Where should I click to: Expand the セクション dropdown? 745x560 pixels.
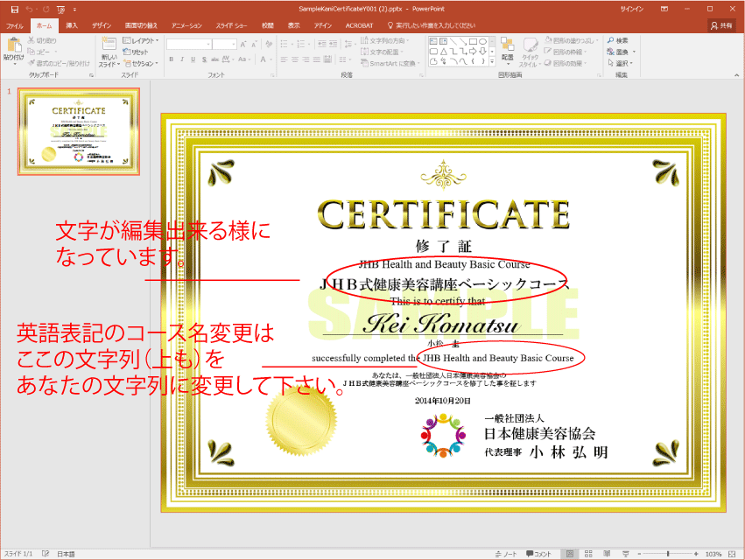coord(140,63)
